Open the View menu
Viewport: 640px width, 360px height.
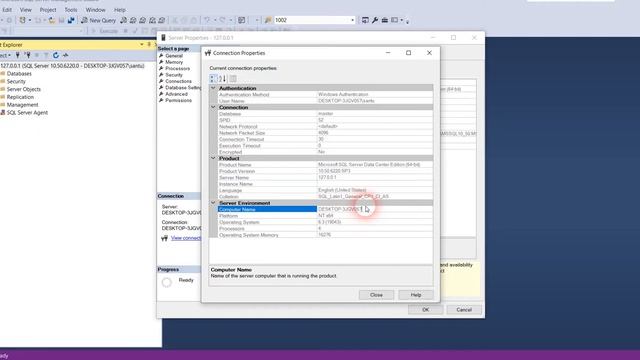tap(26, 9)
